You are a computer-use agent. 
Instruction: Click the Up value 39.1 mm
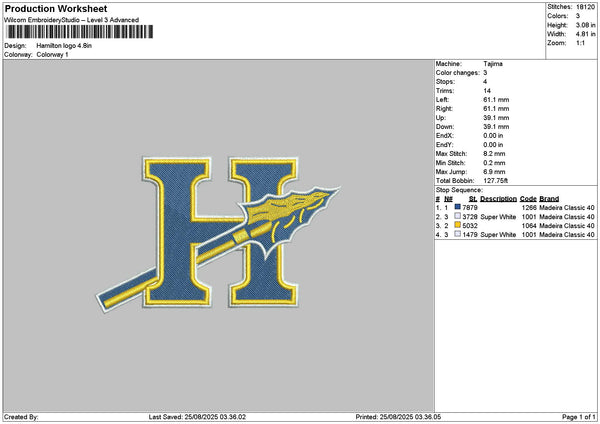click(x=496, y=118)
